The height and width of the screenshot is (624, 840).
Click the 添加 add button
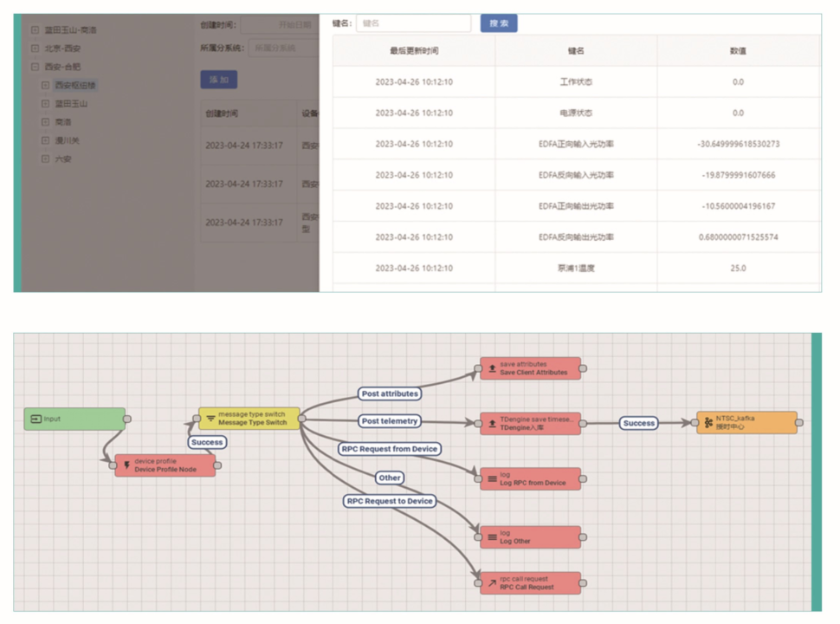[218, 80]
